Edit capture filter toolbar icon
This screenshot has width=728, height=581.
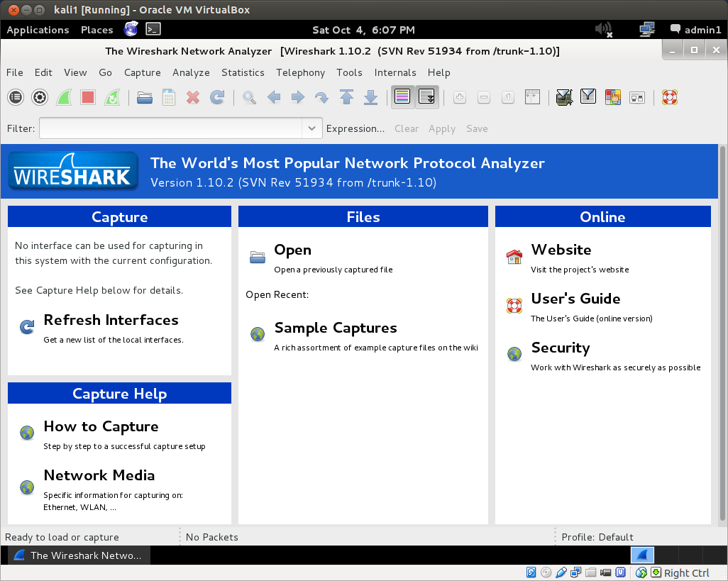[565, 97]
